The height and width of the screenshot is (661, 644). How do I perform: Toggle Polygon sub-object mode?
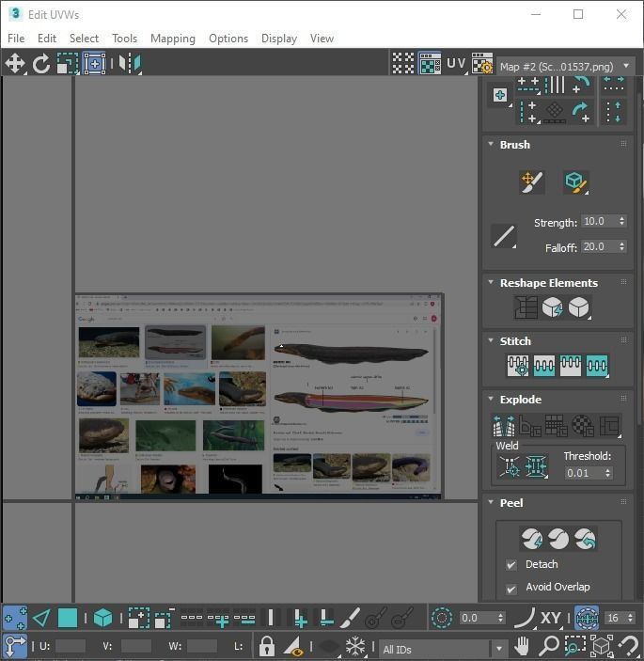tap(68, 618)
